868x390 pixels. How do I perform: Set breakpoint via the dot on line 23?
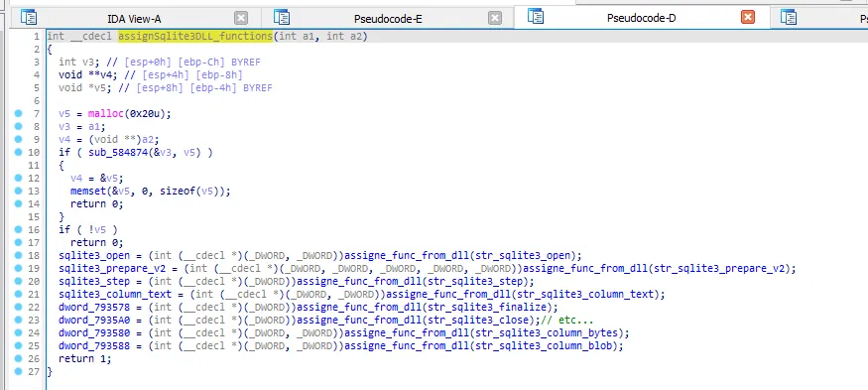[18, 320]
